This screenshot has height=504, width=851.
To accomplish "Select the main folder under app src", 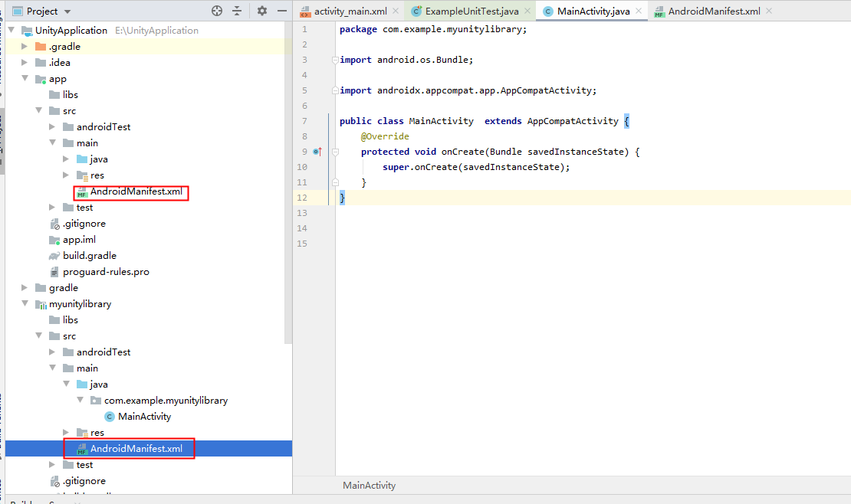I will coord(80,142).
